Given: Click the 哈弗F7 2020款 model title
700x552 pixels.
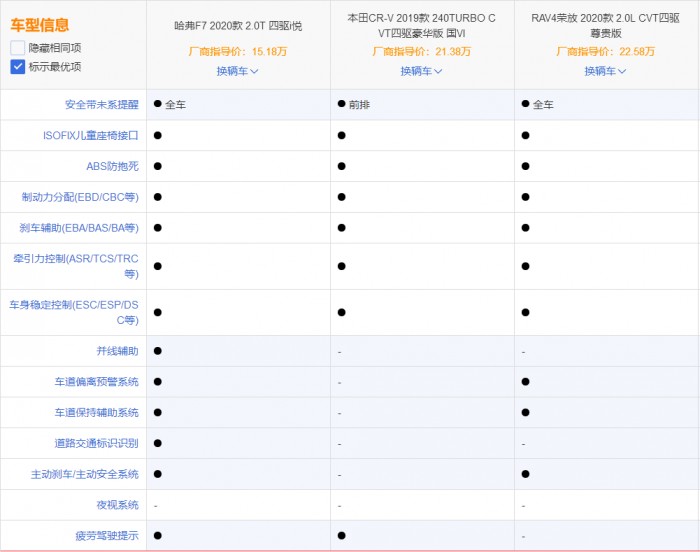Looking at the screenshot, I should coord(238,26).
